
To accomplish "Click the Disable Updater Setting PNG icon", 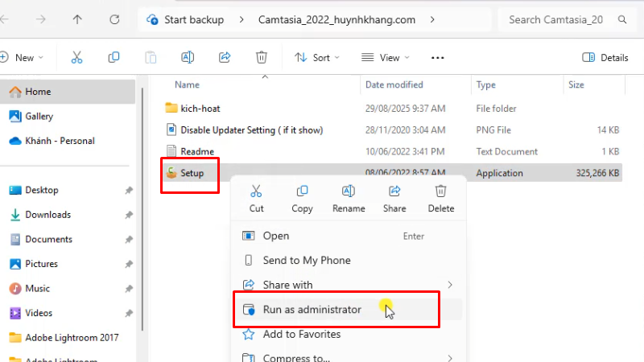I will [x=171, y=130].
